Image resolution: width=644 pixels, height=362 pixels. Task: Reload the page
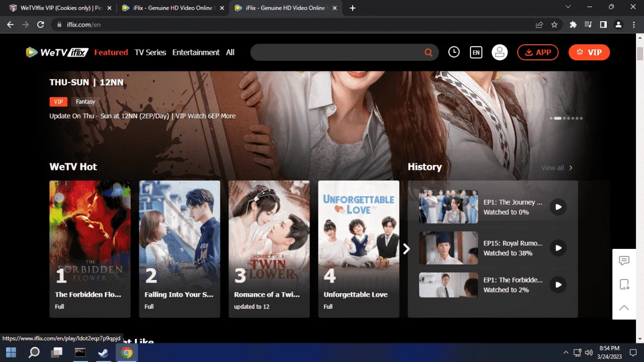(x=41, y=24)
